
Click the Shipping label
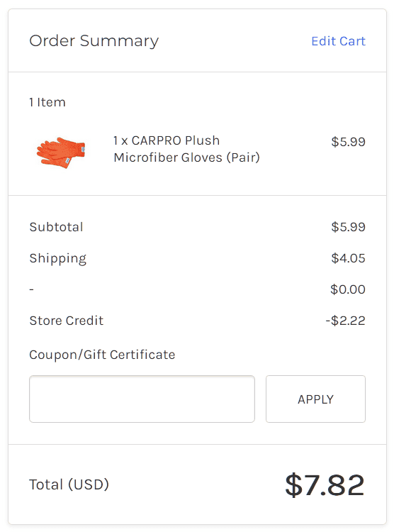pyautogui.click(x=57, y=258)
